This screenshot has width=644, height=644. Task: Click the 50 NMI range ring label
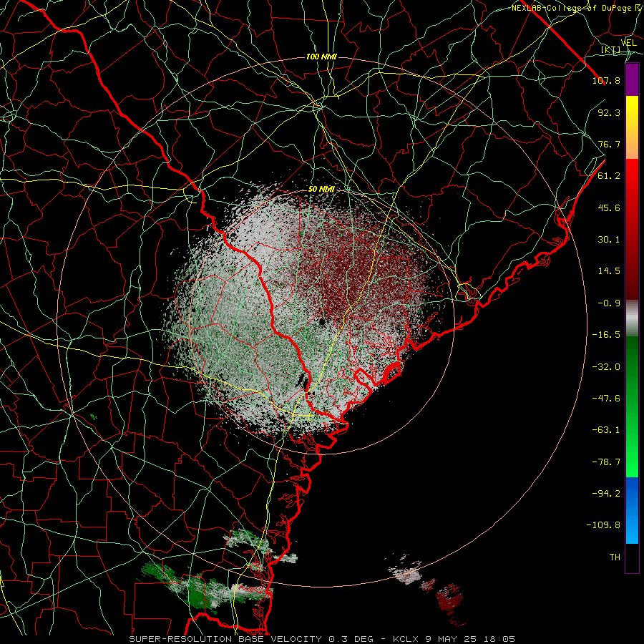coord(321,190)
